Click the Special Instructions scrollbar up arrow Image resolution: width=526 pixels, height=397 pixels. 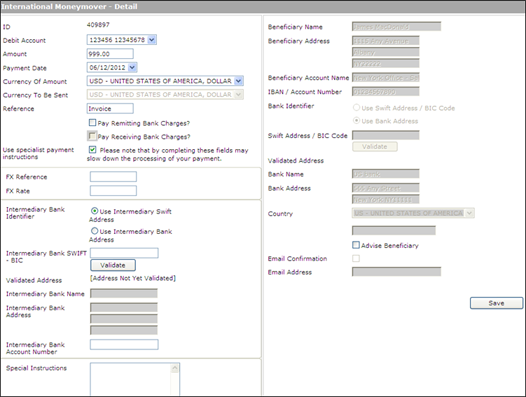[x=175, y=368]
